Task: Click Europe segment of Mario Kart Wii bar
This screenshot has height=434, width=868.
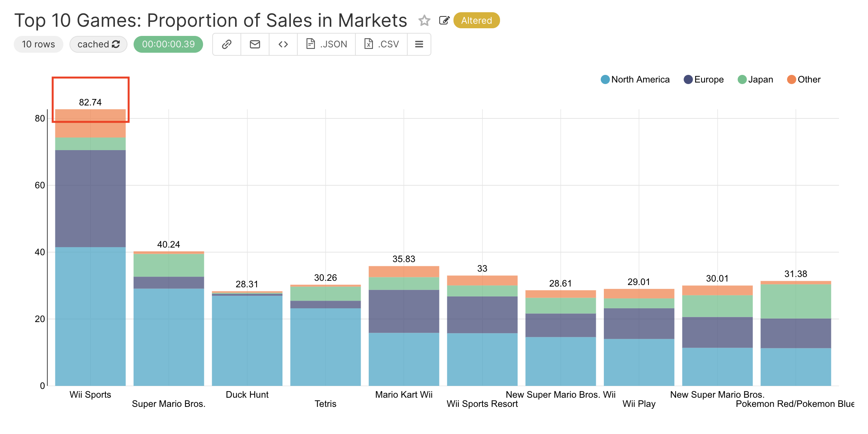Action: (404, 311)
